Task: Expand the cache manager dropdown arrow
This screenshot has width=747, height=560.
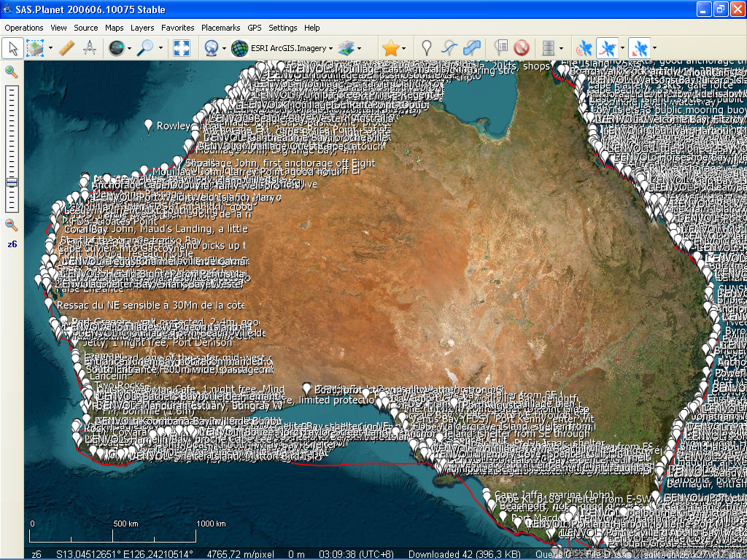Action: click(562, 48)
